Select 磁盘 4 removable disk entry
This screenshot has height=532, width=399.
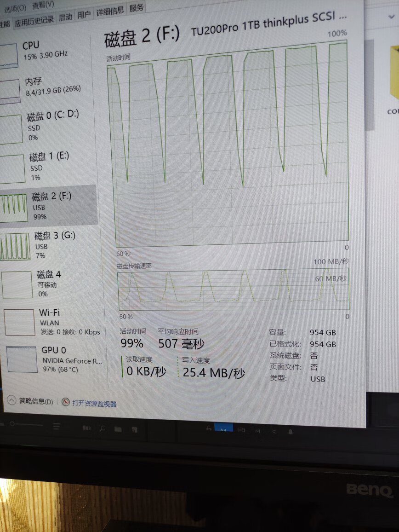[17, 284]
